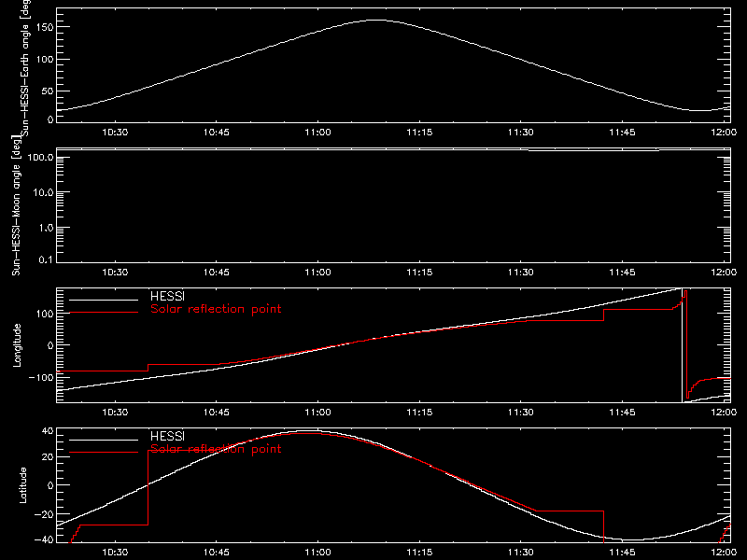
Task: Click '10:30' under the Earth angle plot
Action: pyautogui.click(x=115, y=133)
